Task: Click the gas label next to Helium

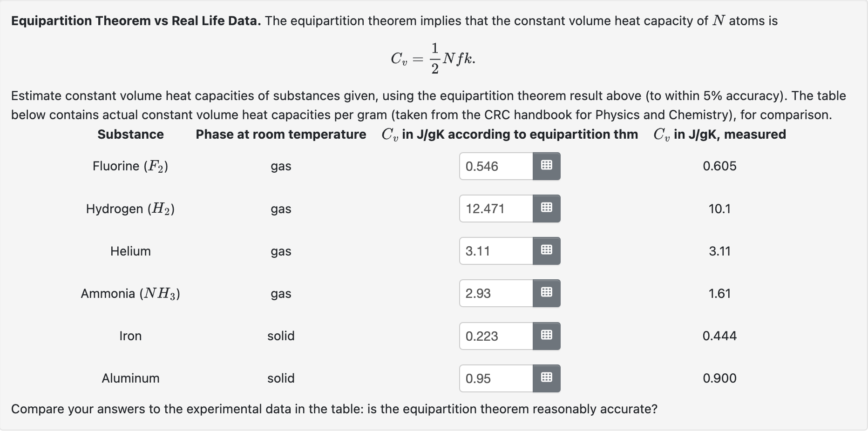Action: pyautogui.click(x=281, y=251)
